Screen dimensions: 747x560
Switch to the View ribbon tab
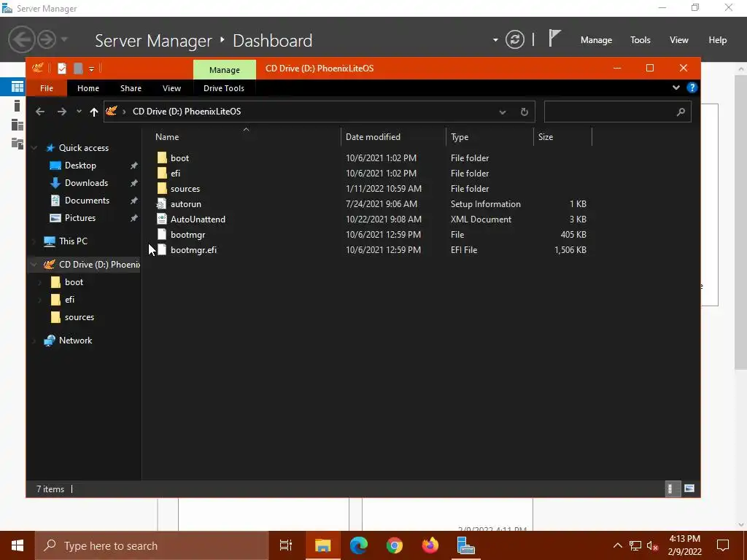tap(171, 88)
